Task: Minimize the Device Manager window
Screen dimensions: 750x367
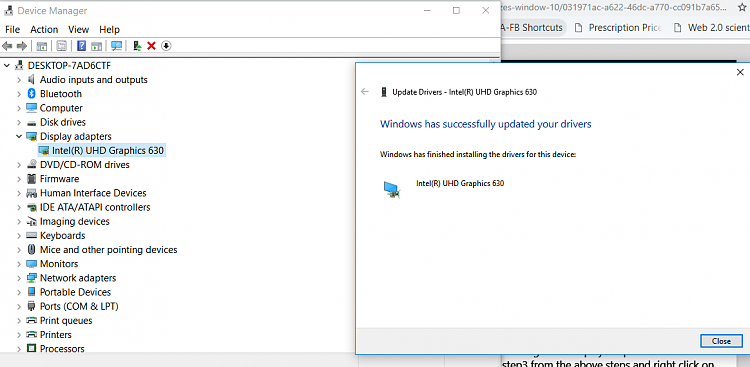Action: pos(427,11)
